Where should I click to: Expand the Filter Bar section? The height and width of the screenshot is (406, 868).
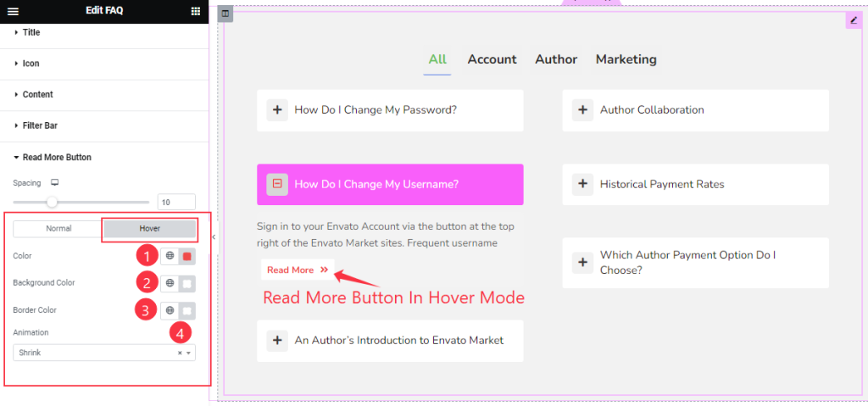click(104, 125)
